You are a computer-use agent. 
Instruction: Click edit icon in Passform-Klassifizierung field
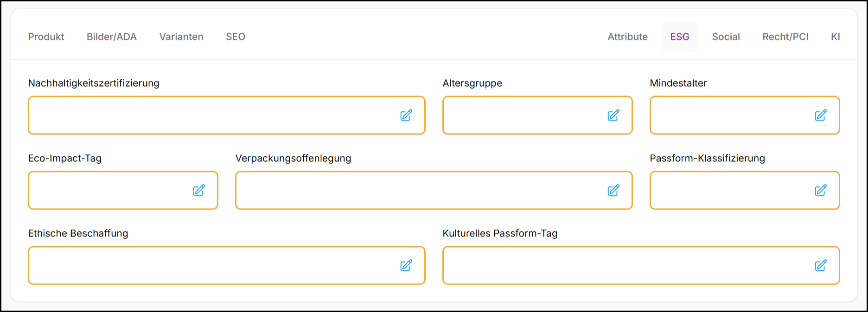coord(821,191)
